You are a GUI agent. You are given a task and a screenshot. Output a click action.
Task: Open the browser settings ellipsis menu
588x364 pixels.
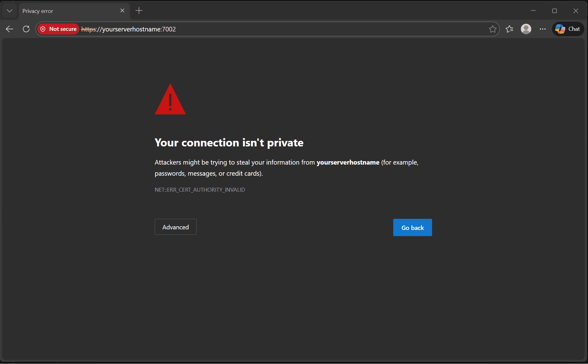click(x=543, y=29)
